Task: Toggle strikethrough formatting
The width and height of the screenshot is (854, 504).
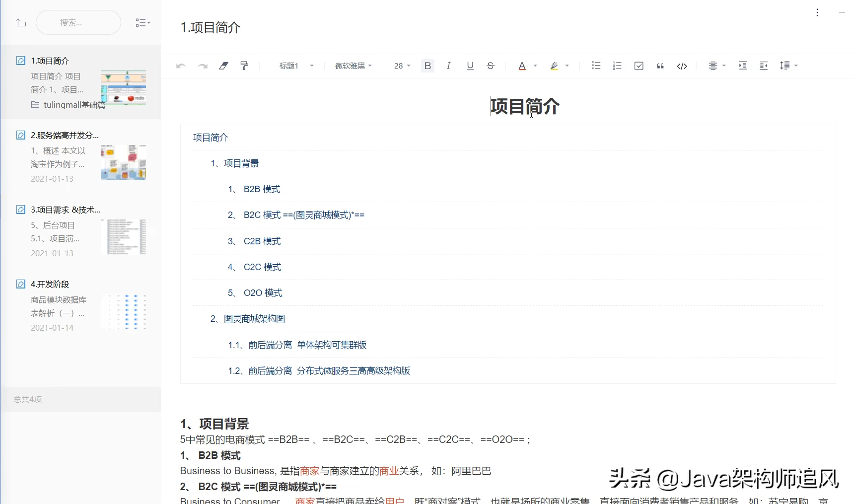Action: click(491, 66)
